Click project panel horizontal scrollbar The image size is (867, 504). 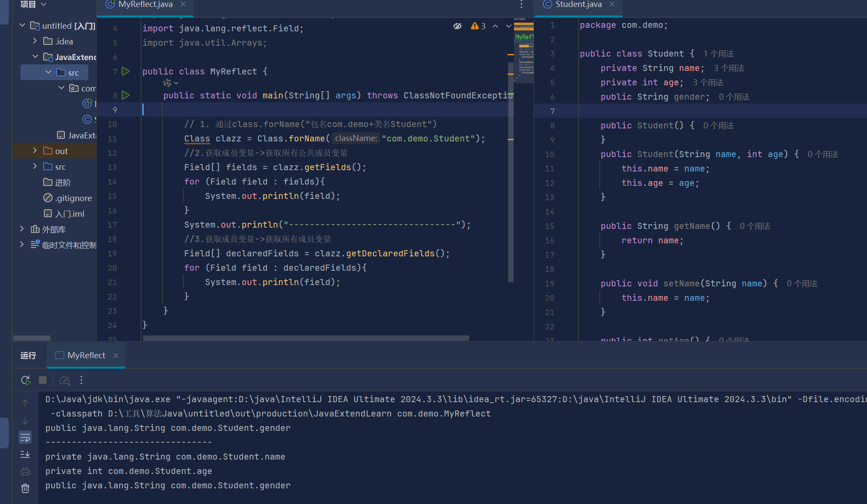32,338
